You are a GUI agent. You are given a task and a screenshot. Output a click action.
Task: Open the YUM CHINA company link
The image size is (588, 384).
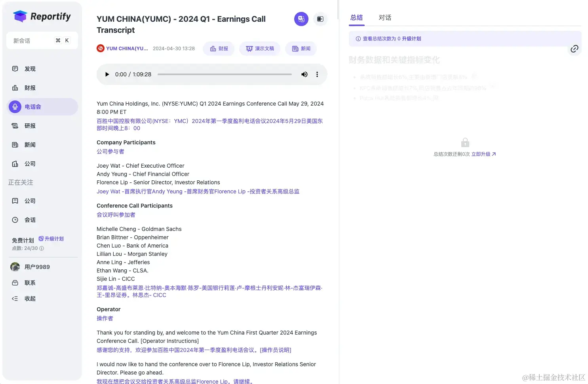[x=122, y=49]
